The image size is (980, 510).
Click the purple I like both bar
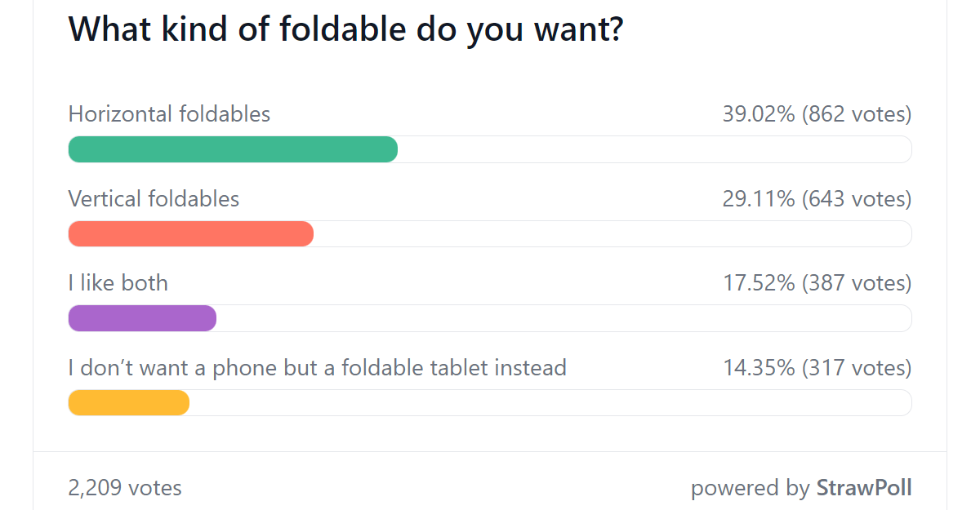click(x=142, y=318)
